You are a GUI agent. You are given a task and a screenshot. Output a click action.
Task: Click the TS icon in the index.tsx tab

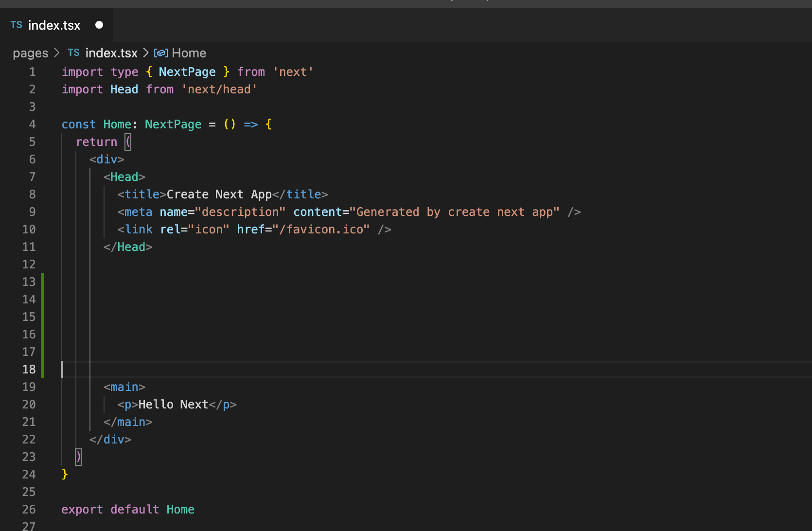pos(17,25)
